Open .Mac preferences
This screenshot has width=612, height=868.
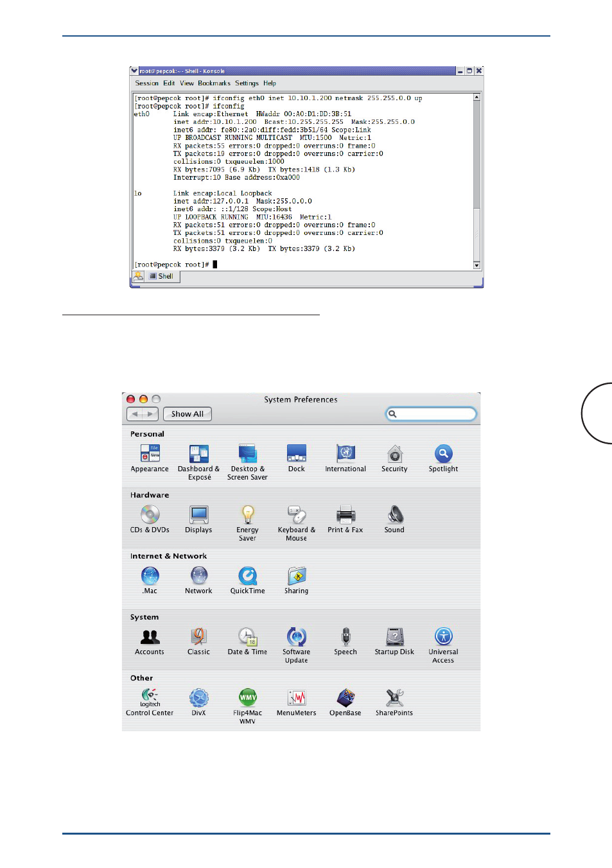tap(150, 580)
